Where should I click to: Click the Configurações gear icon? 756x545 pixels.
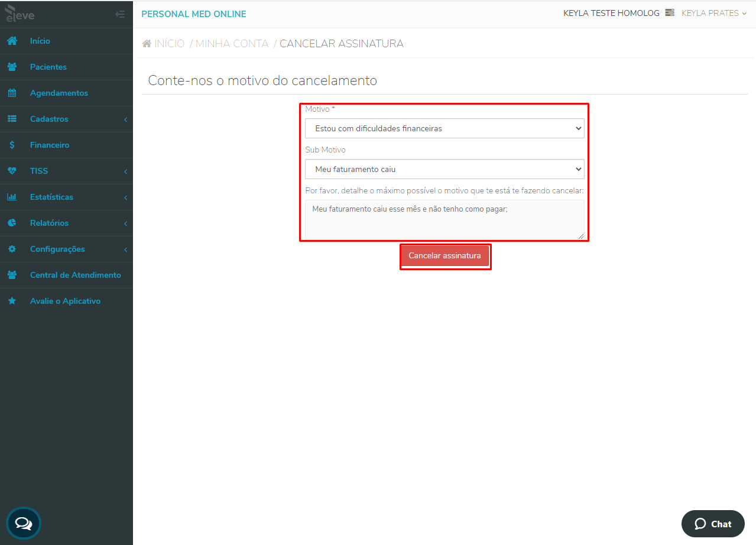pyautogui.click(x=12, y=249)
